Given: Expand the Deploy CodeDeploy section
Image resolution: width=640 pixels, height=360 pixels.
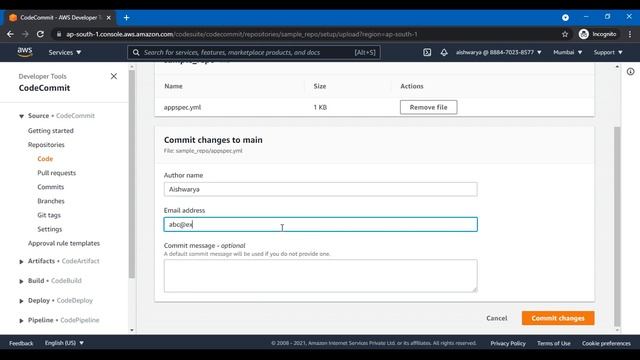Looking at the screenshot, I should coord(21,301).
